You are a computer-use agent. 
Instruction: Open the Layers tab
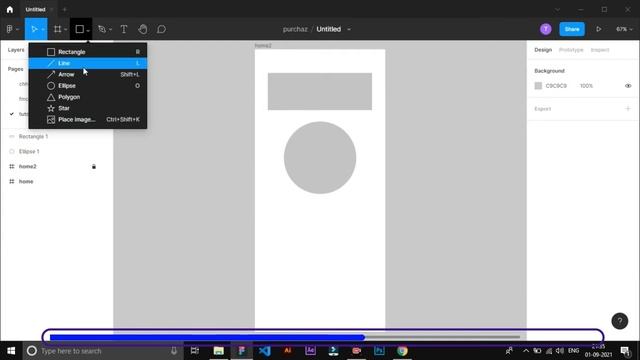[x=16, y=50]
